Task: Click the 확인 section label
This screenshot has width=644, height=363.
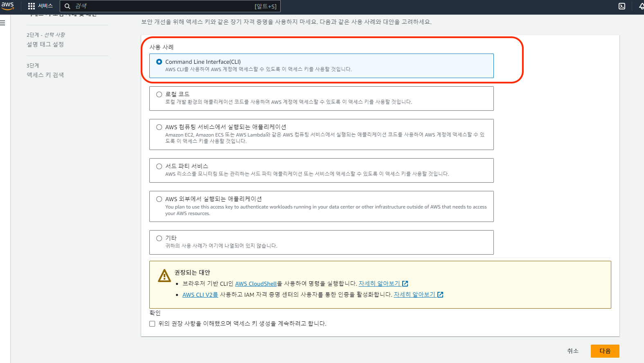Action: coord(155,313)
